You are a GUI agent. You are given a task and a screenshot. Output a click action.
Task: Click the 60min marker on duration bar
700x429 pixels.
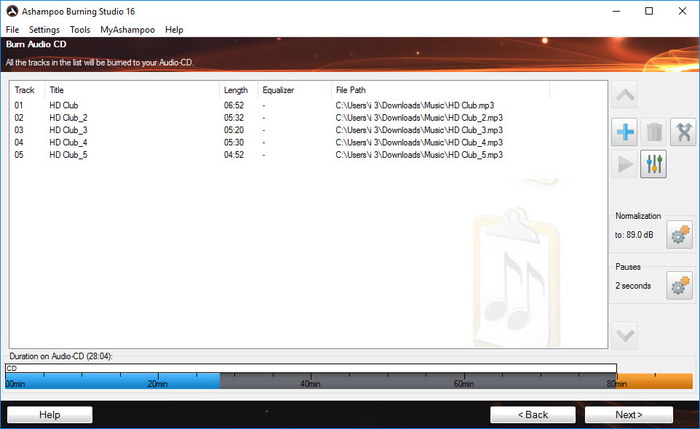464,383
